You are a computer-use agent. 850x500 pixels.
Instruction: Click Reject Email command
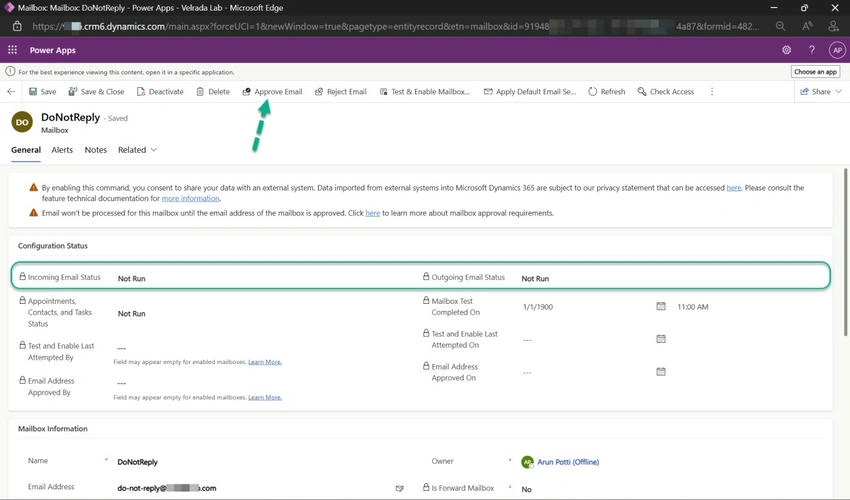pos(341,92)
